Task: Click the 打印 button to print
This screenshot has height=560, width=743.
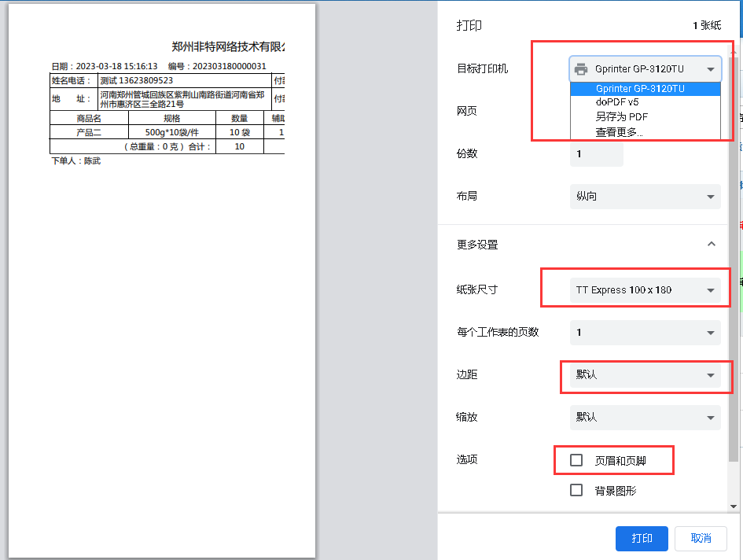Action: [642, 538]
